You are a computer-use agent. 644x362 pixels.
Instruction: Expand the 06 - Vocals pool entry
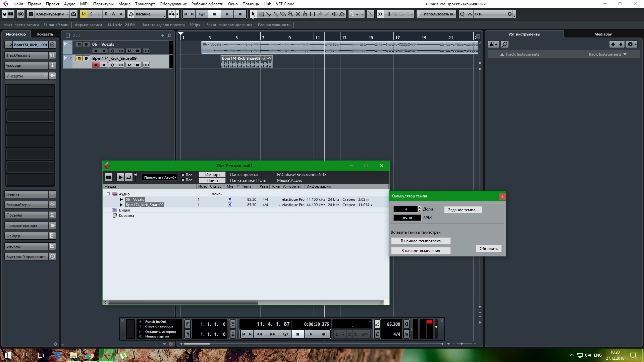click(x=121, y=199)
